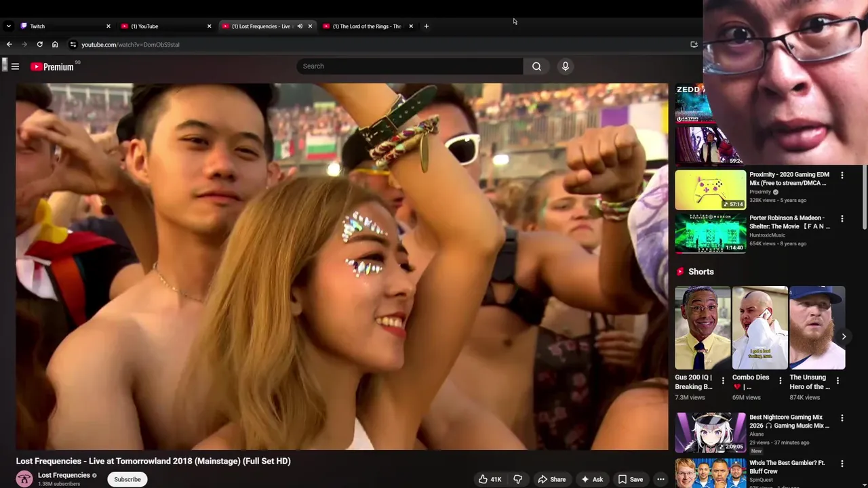Screen dimensions: 868x488
Task: Open options for Combo Dies short
Action: coord(780,381)
